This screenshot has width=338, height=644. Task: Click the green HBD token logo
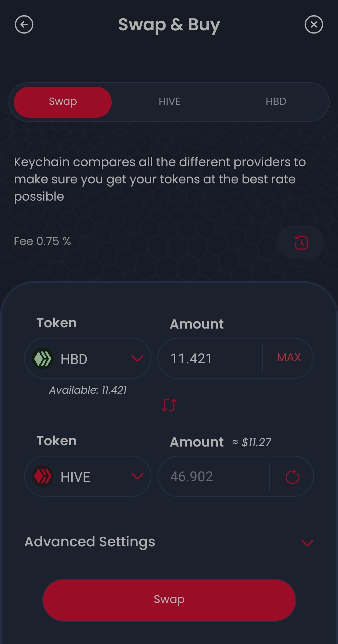[43, 358]
